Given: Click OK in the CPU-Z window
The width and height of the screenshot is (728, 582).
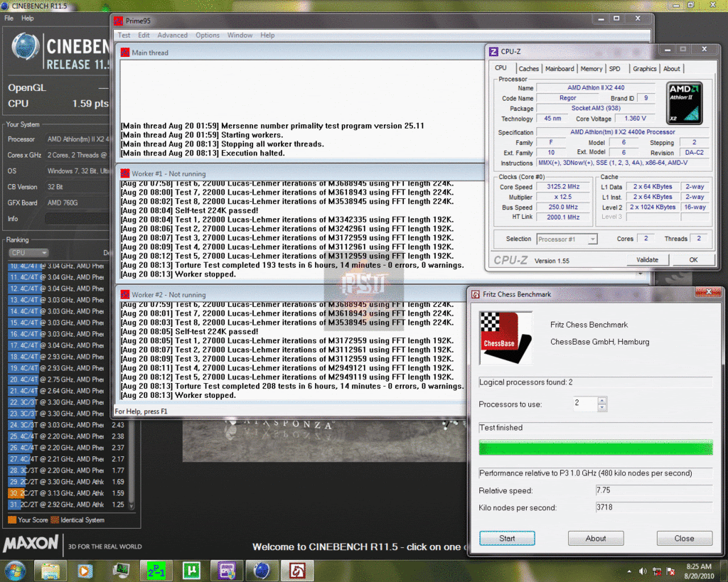Looking at the screenshot, I should point(693,260).
